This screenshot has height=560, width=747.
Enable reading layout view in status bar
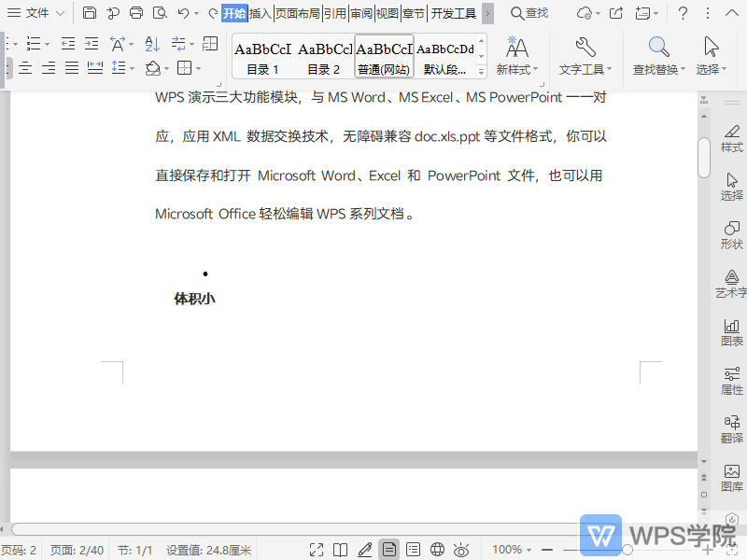341,550
